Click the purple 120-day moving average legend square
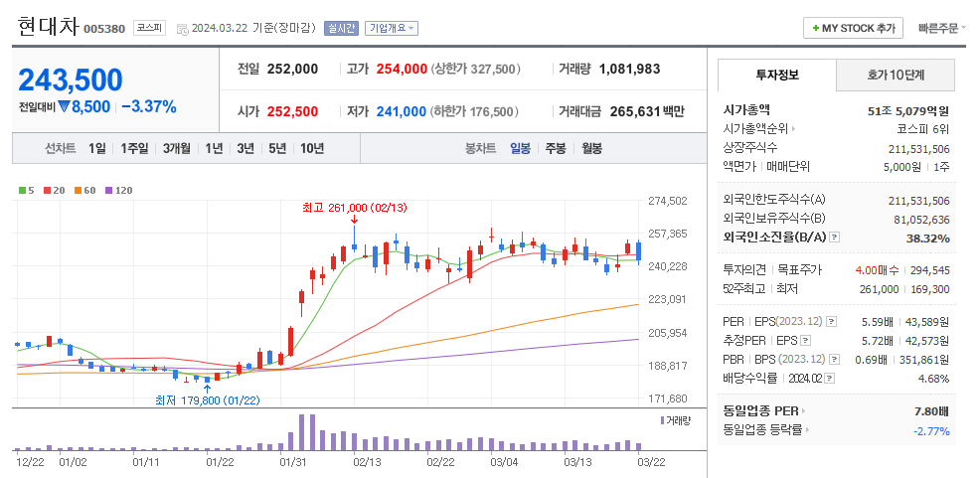This screenshot has width=980, height=478. 108,191
